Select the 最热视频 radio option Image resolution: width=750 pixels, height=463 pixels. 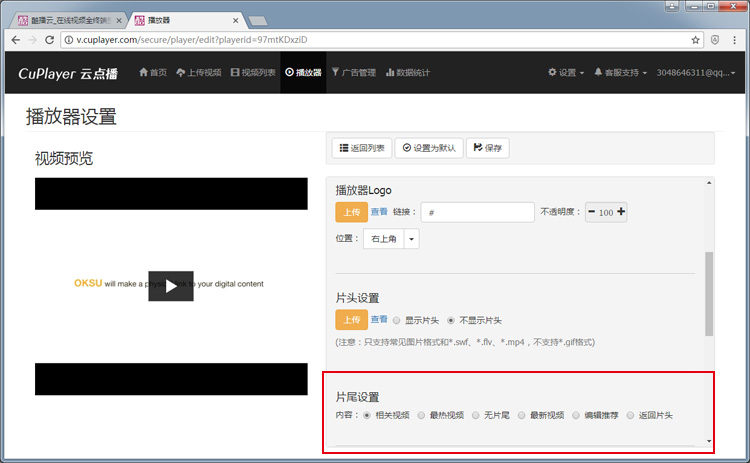coord(422,415)
